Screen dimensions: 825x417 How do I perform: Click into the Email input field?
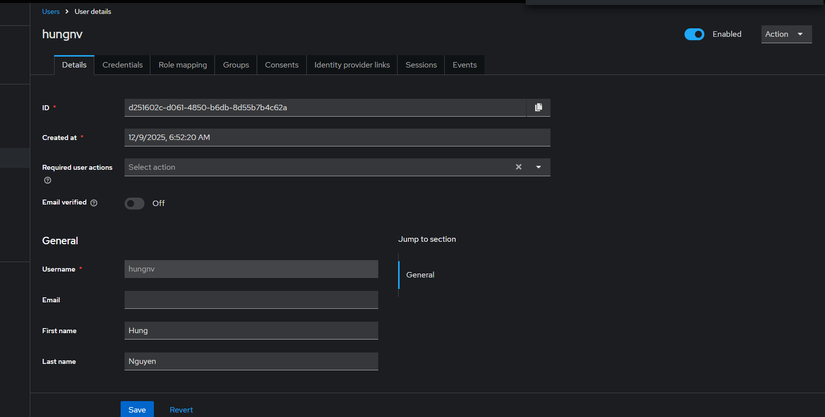point(251,300)
